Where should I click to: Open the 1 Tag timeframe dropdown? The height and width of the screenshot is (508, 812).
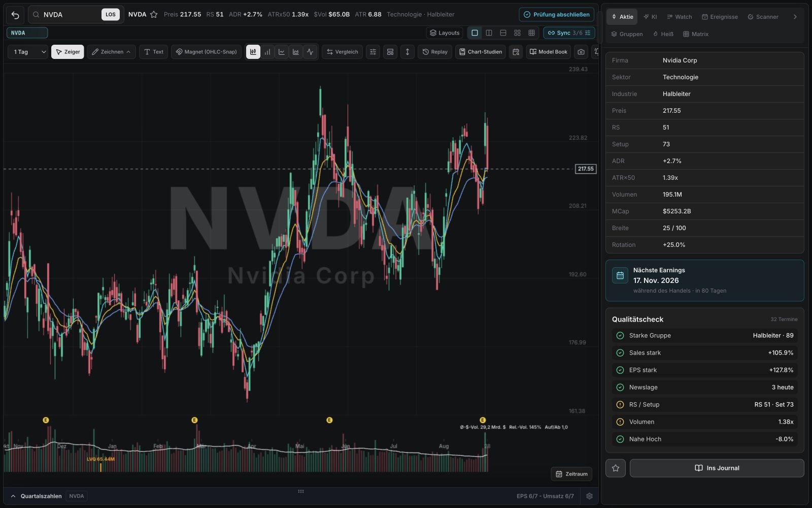click(x=28, y=52)
